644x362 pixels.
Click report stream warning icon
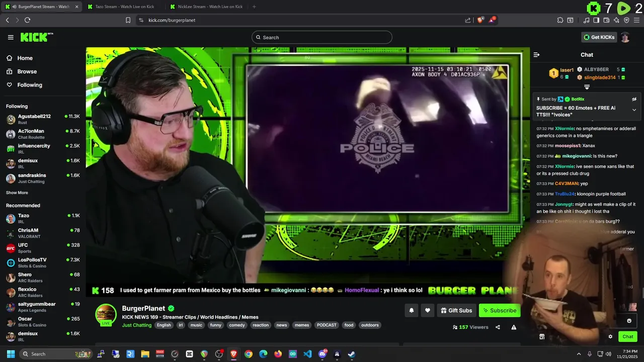point(514,327)
